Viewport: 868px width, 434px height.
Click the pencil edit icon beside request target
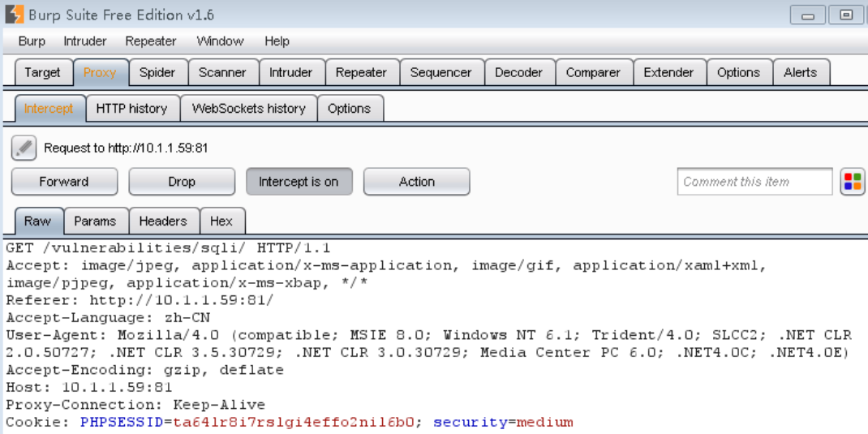pos(24,148)
